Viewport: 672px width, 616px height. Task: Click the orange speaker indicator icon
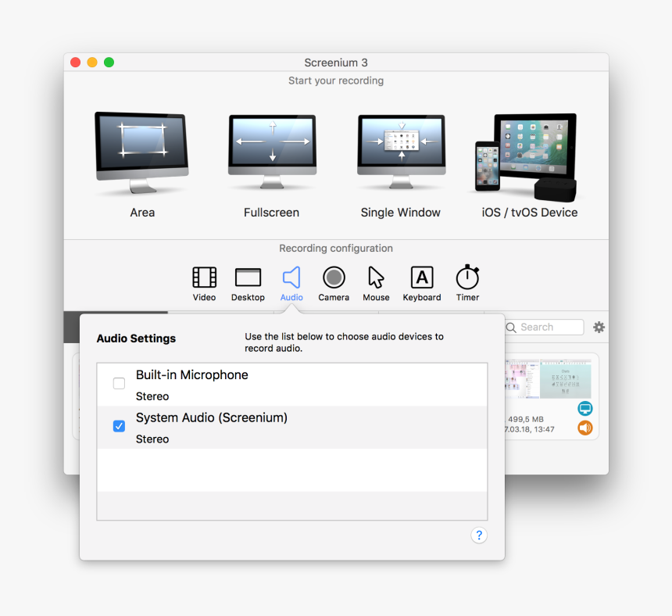click(585, 428)
